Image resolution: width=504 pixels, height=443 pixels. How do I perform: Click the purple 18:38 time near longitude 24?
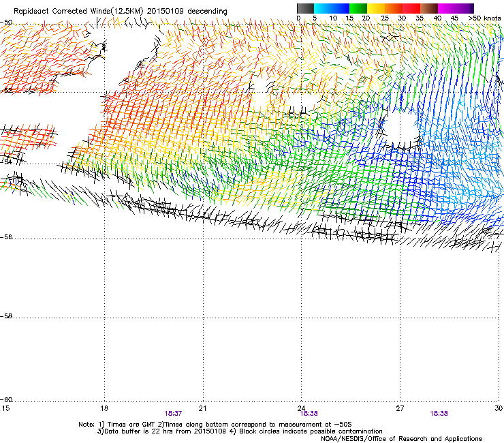pyautogui.click(x=309, y=414)
